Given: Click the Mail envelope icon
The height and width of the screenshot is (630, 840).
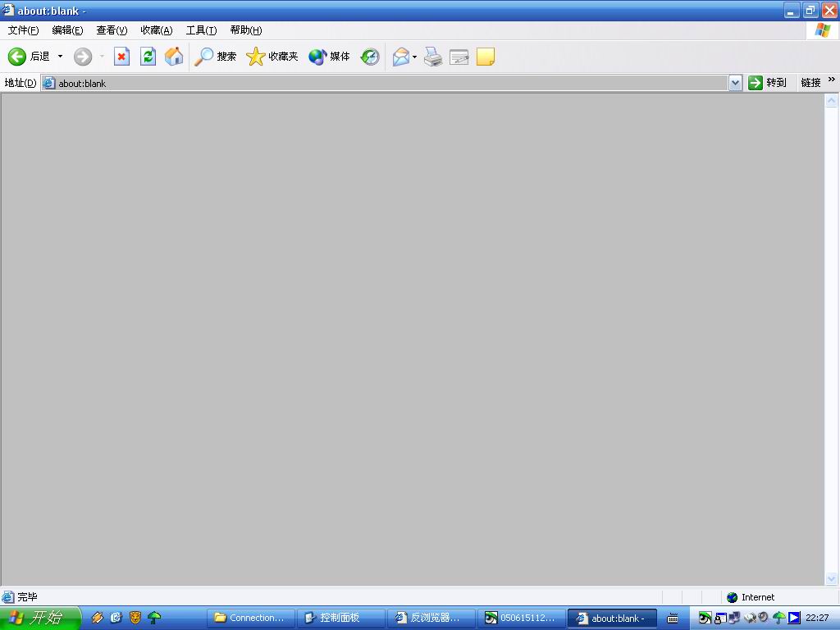Looking at the screenshot, I should tap(400, 57).
